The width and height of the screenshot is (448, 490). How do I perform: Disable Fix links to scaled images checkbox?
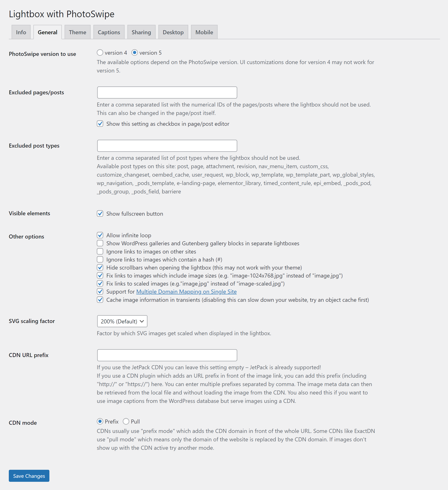tap(100, 283)
